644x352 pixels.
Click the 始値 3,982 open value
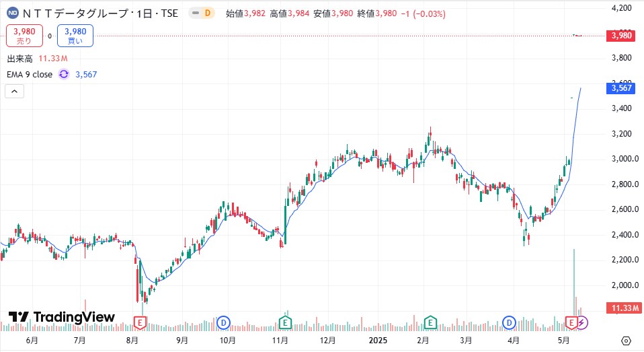point(245,13)
